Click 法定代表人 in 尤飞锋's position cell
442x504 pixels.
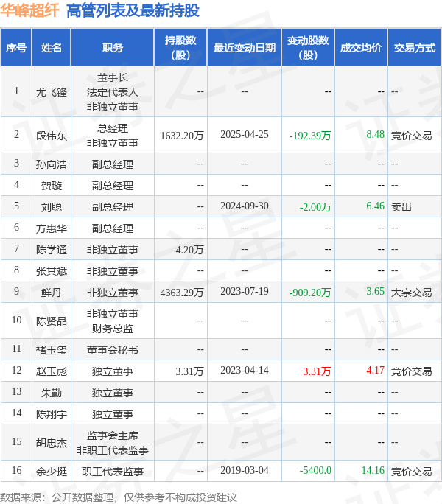pyautogui.click(x=113, y=92)
